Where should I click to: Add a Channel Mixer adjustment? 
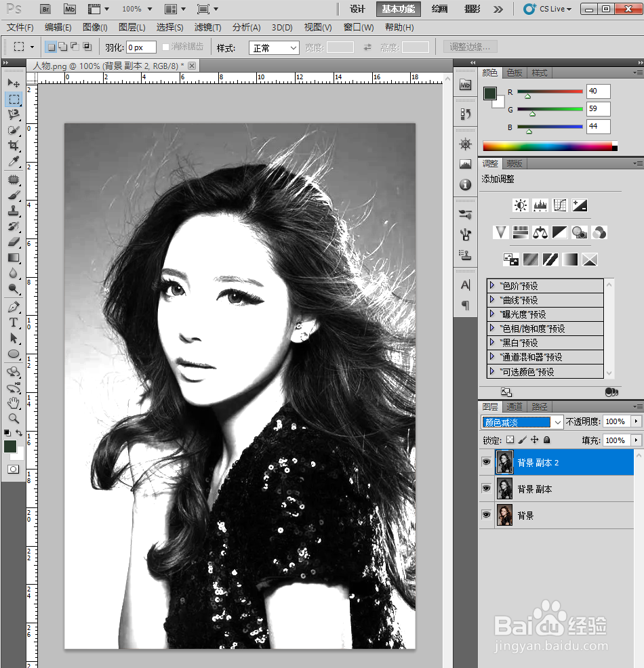point(599,232)
